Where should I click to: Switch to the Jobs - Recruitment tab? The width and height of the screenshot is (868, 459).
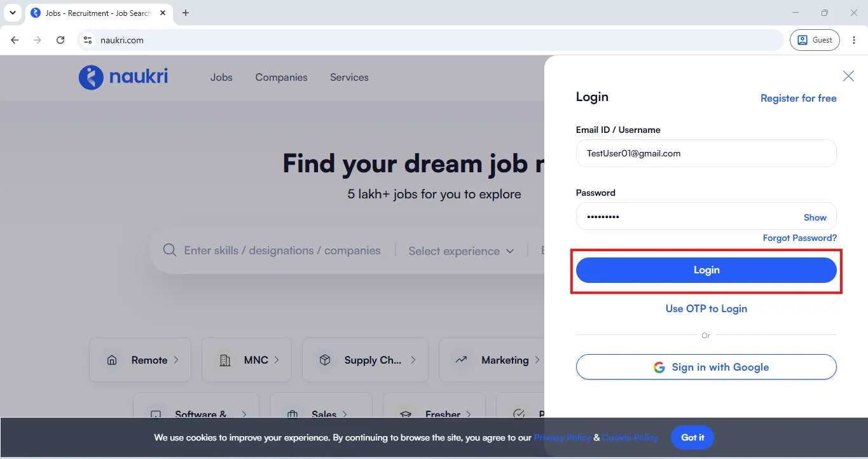click(x=98, y=13)
